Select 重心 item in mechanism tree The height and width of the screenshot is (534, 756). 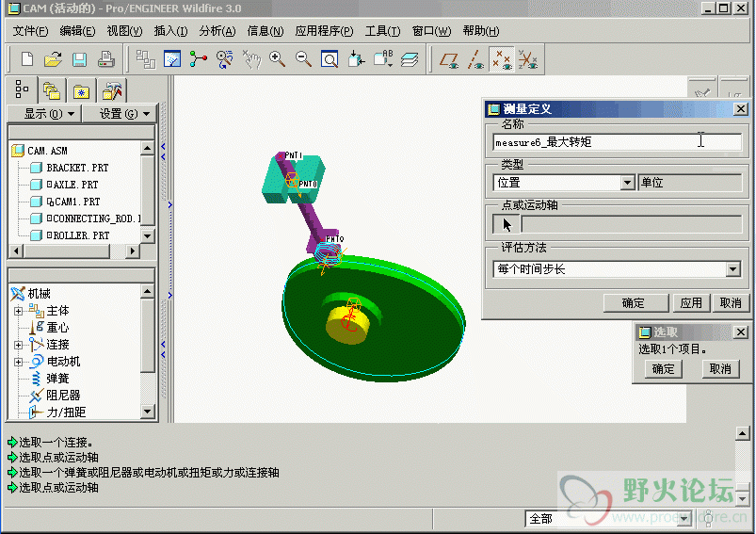57,328
